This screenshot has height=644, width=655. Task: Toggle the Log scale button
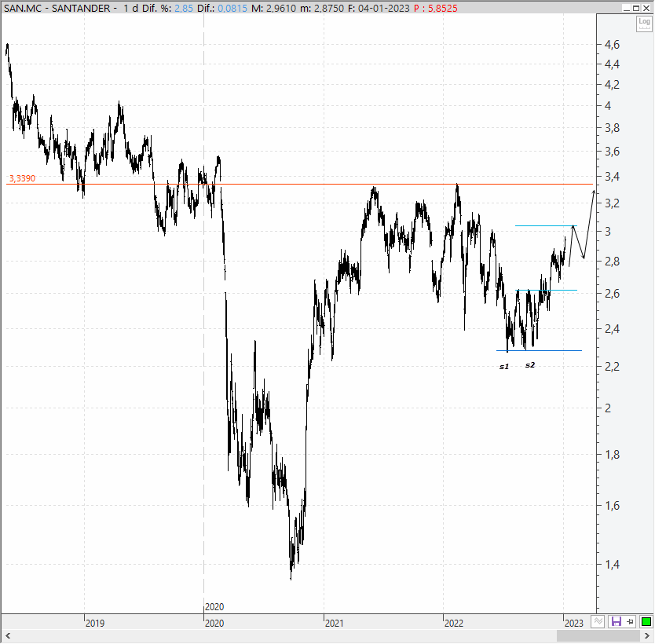(644, 24)
